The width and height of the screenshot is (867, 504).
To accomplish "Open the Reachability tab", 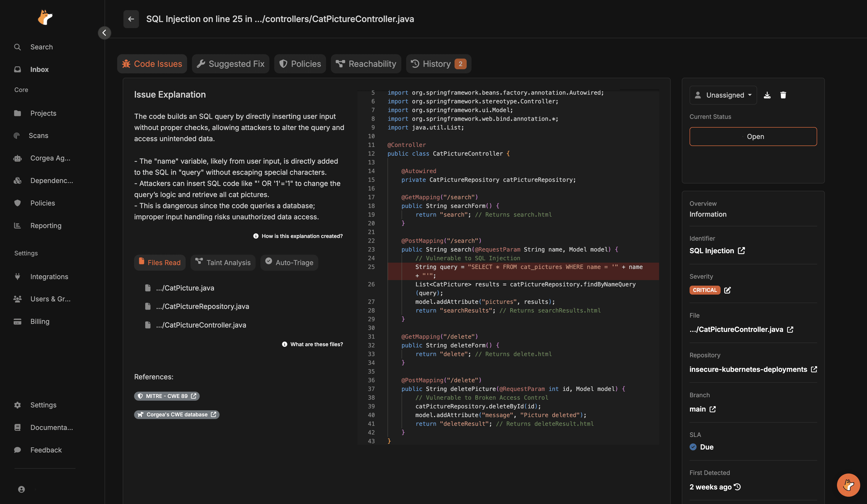I will click(x=366, y=64).
